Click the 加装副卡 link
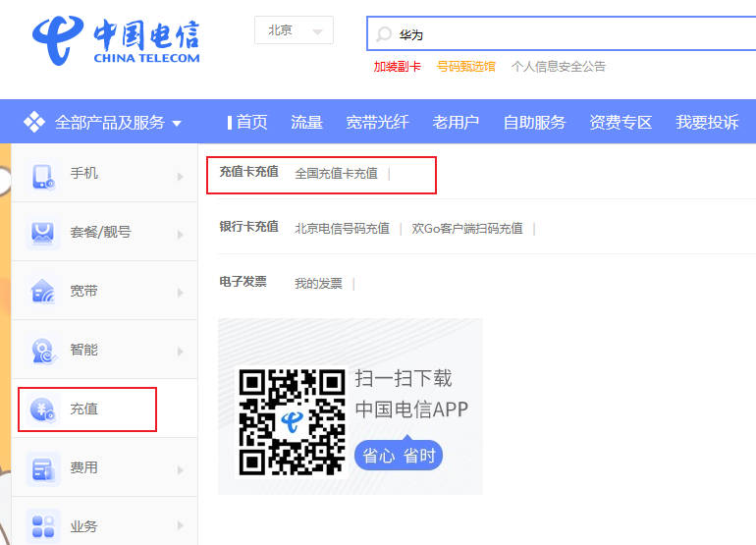 point(397,67)
